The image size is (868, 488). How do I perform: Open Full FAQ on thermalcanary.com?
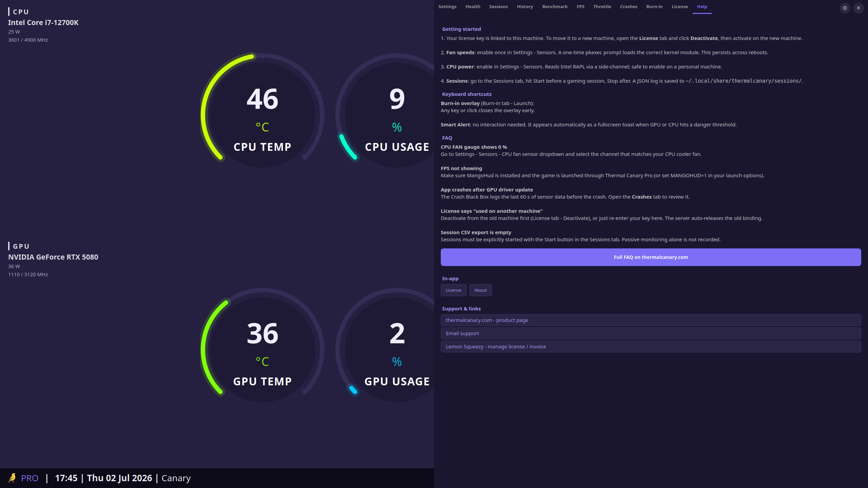(651, 257)
